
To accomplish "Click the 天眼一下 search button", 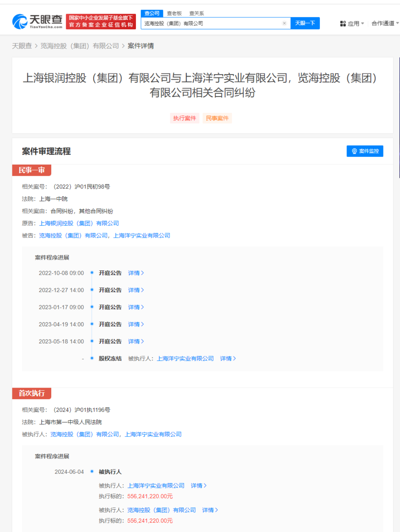I will tap(305, 23).
